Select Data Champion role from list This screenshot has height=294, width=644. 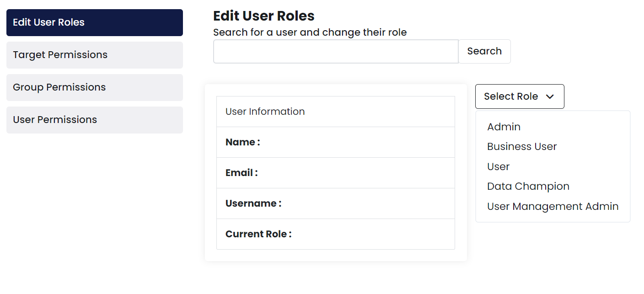[x=528, y=187]
